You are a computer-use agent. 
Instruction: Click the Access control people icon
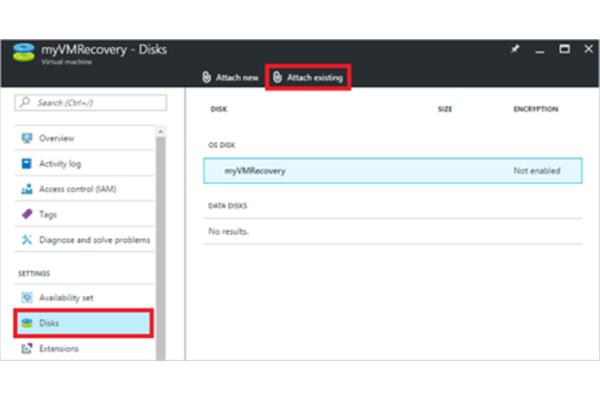27,189
